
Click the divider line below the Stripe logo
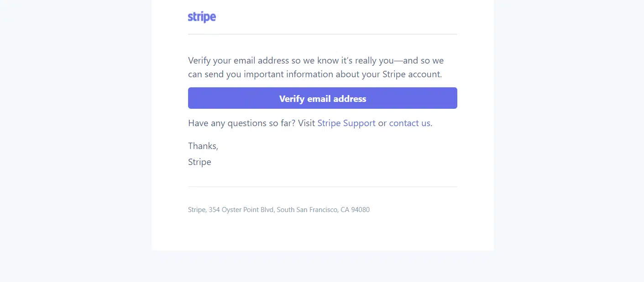coord(322,34)
